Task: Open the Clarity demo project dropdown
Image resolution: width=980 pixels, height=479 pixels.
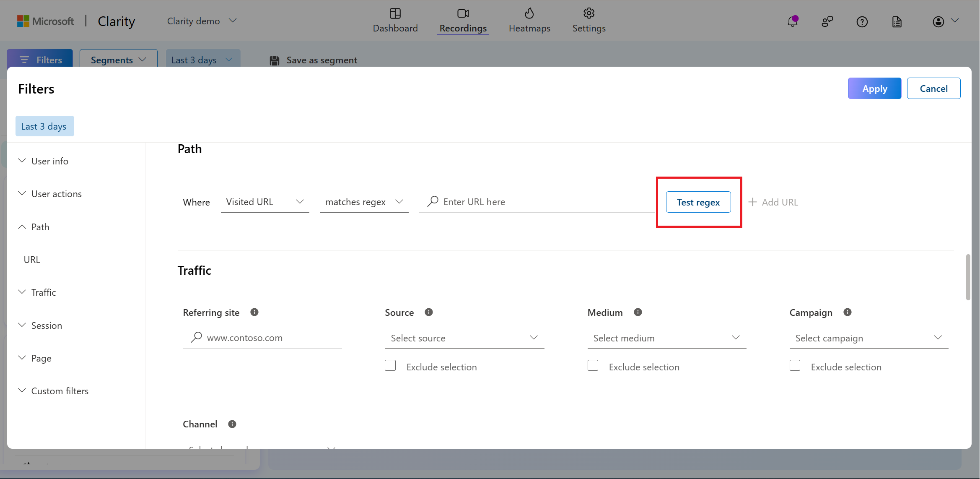Action: tap(202, 21)
